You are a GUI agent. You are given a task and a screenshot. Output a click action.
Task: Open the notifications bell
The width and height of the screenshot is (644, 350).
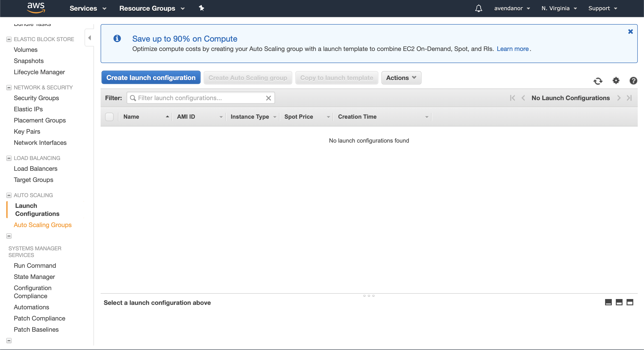point(478,8)
